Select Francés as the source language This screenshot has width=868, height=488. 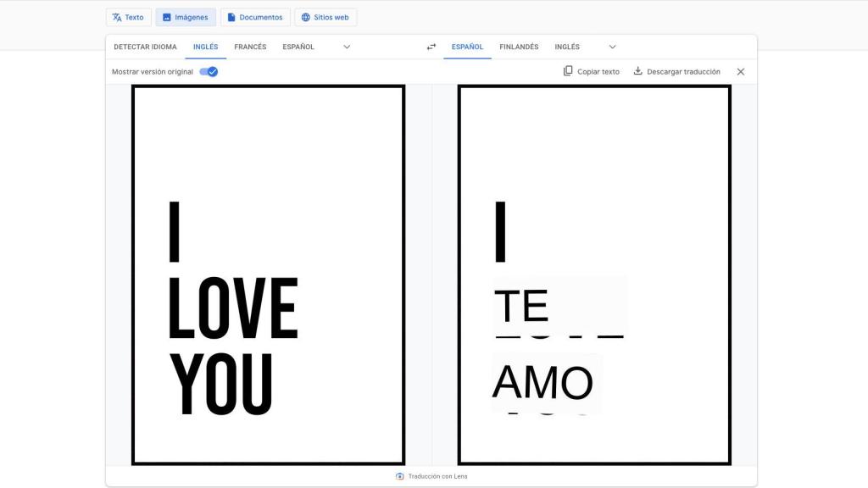click(x=250, y=47)
